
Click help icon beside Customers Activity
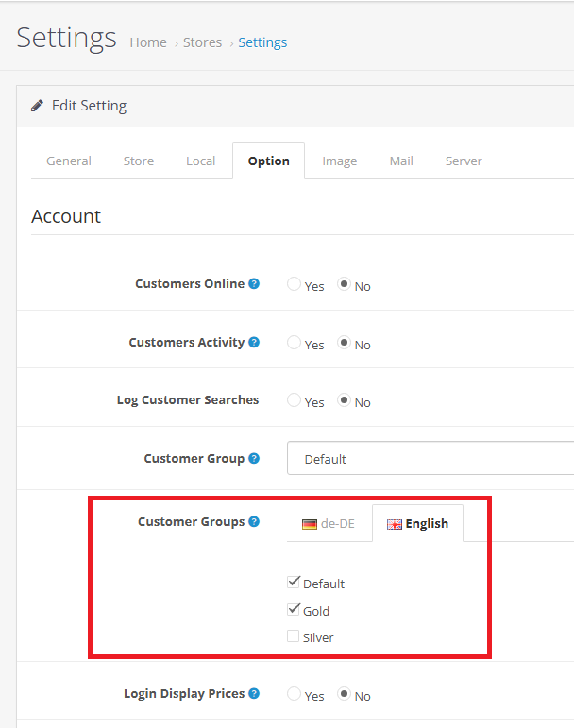coord(254,343)
